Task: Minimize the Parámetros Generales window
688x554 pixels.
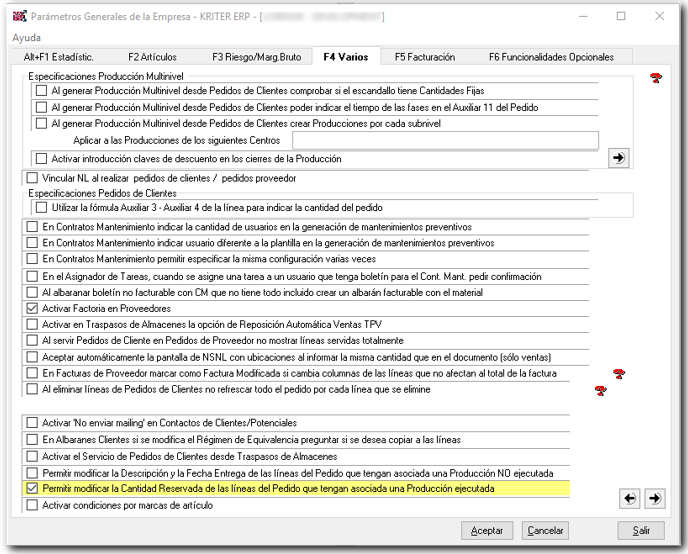Action: pyautogui.click(x=583, y=16)
